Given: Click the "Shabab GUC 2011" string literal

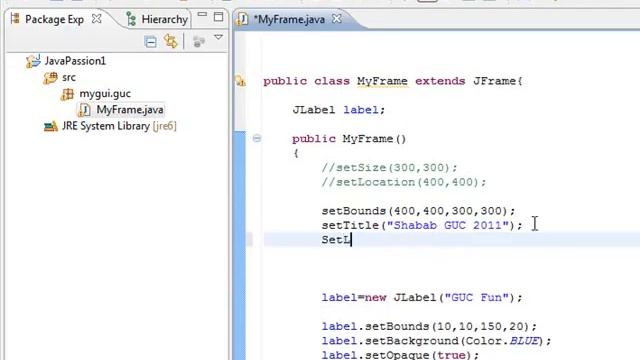Looking at the screenshot, I should point(448,225).
